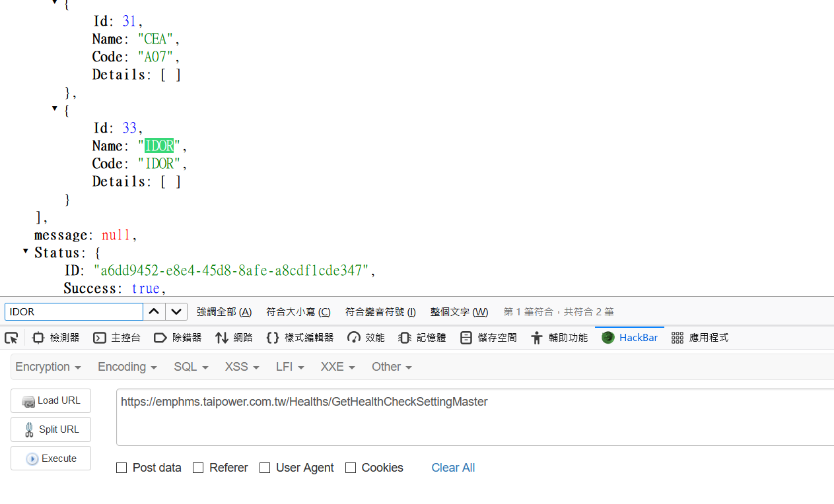
Task: Enable the Cookies checkbox
Action: [x=351, y=468]
